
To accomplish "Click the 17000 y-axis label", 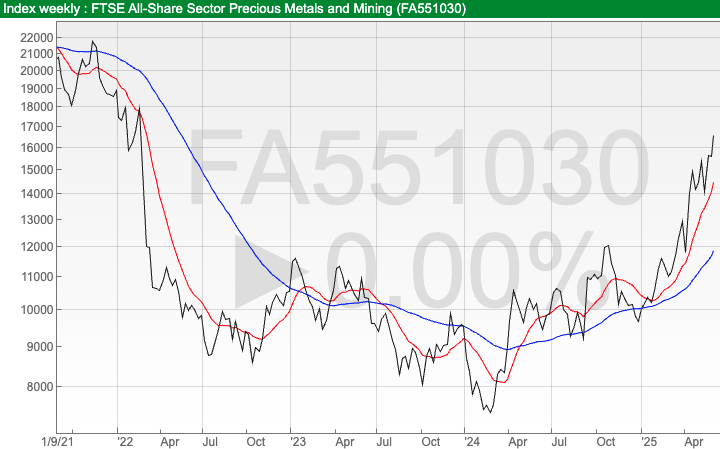I will click(37, 127).
